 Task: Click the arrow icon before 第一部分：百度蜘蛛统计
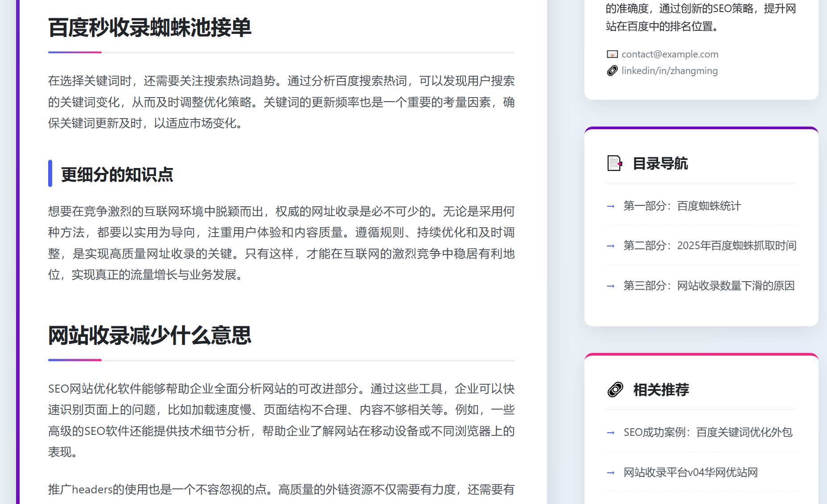coord(610,206)
